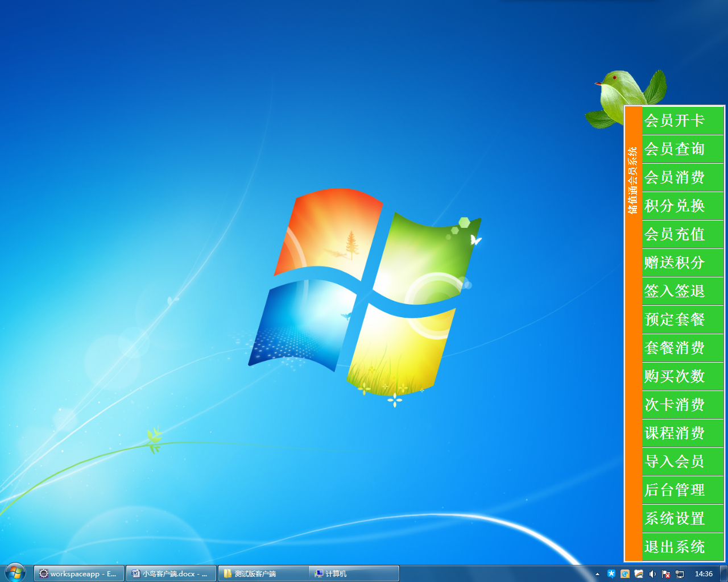Select 次卡消费 item
The image size is (728, 582).
click(682, 405)
